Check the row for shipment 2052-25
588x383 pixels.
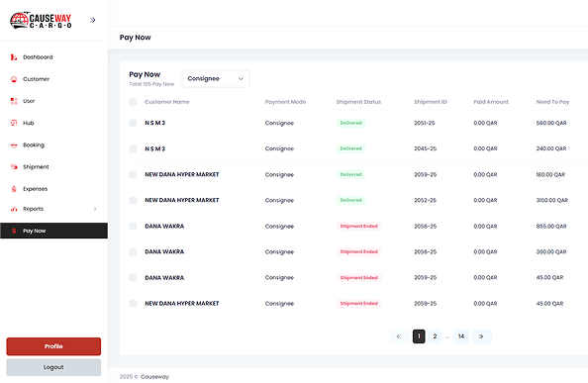pos(133,201)
